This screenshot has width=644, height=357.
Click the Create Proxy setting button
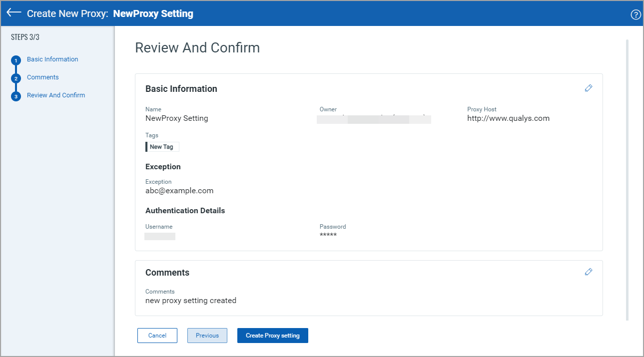272,335
